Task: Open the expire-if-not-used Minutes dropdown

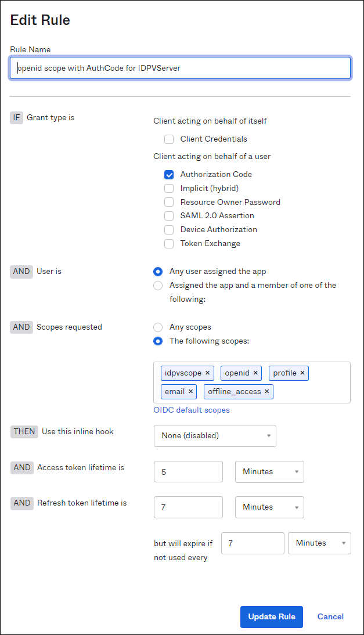Action: click(319, 543)
